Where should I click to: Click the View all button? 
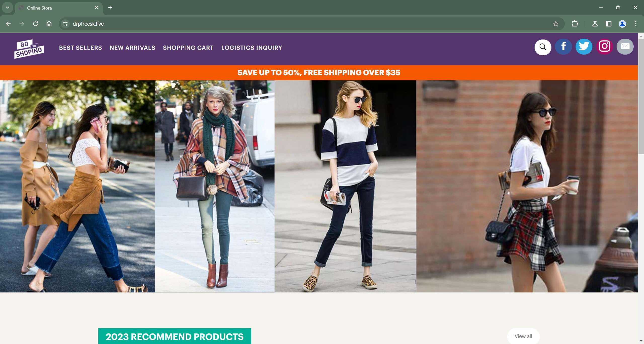[523, 336]
